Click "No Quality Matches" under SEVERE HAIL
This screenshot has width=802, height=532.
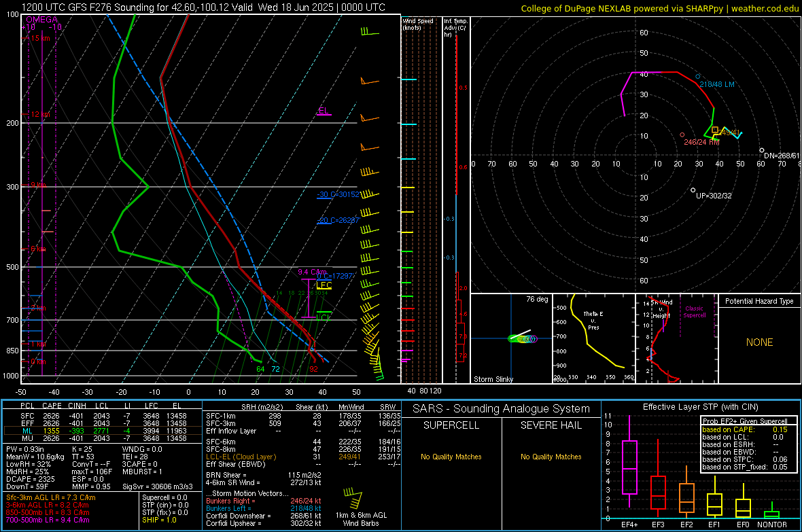551,457
